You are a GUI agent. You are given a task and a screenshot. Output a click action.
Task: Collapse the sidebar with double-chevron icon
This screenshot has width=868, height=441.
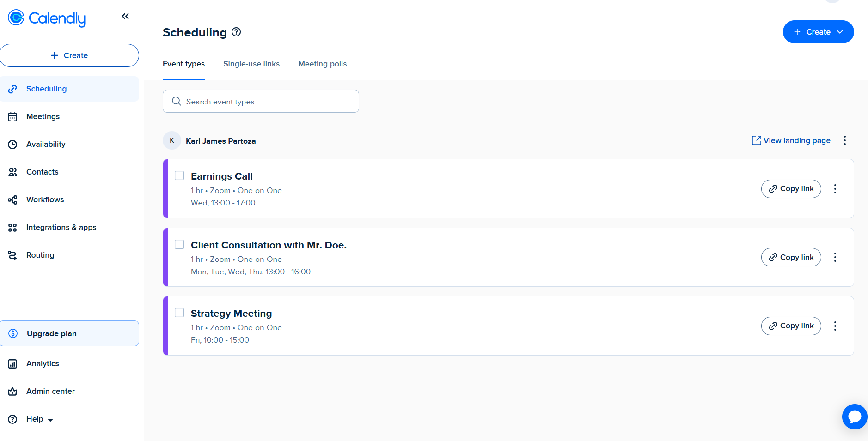[125, 17]
